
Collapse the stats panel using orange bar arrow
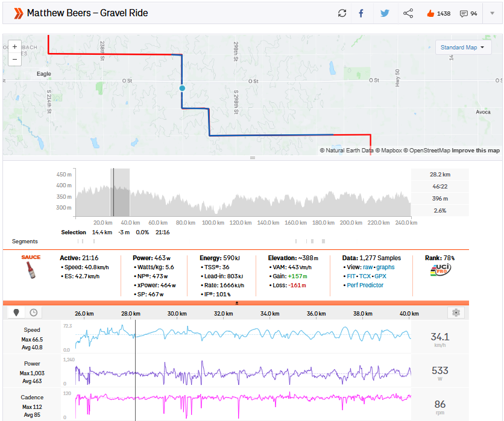tap(236, 303)
